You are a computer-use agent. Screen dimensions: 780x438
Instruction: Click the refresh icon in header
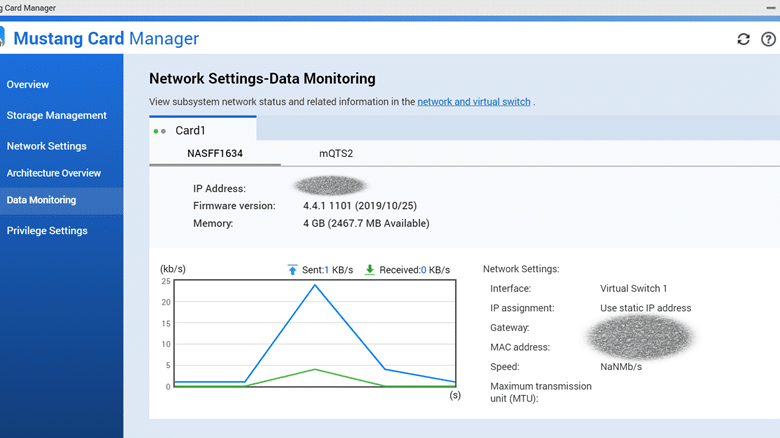pos(743,39)
